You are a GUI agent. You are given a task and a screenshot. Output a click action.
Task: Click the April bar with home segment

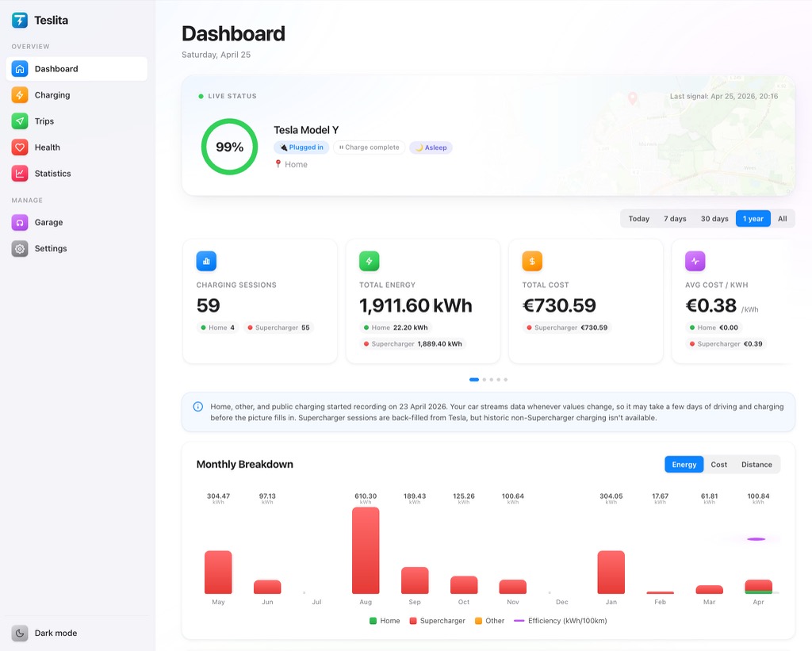pyautogui.click(x=758, y=587)
